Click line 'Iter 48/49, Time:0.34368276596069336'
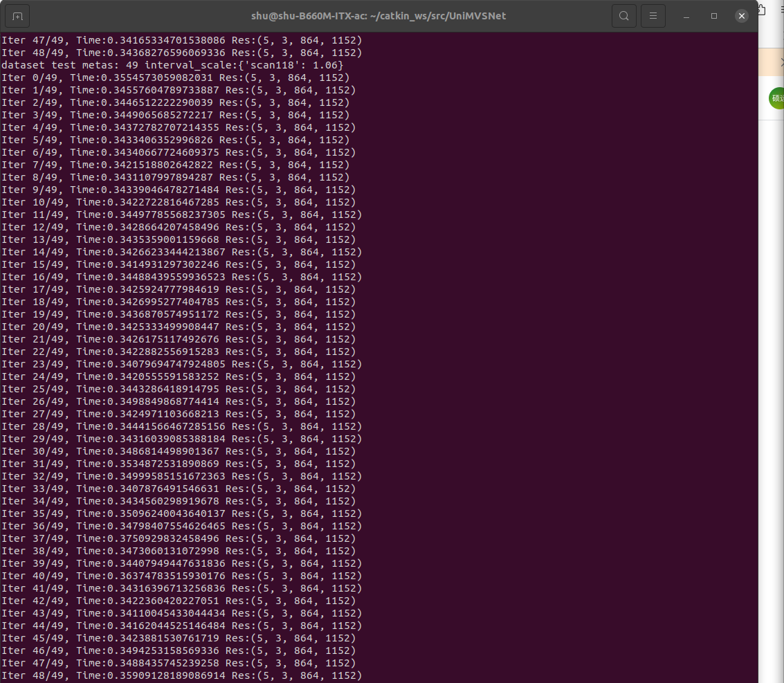 tap(181, 53)
